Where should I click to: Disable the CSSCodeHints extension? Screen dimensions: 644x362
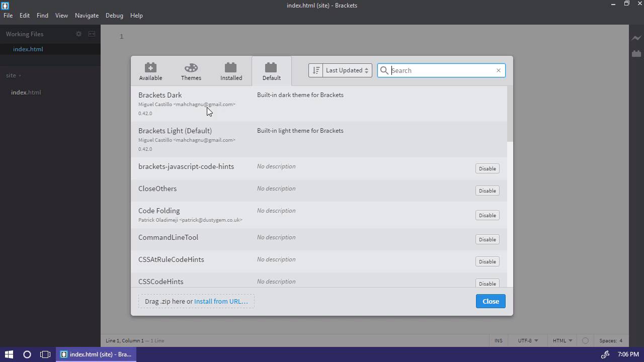(487, 283)
